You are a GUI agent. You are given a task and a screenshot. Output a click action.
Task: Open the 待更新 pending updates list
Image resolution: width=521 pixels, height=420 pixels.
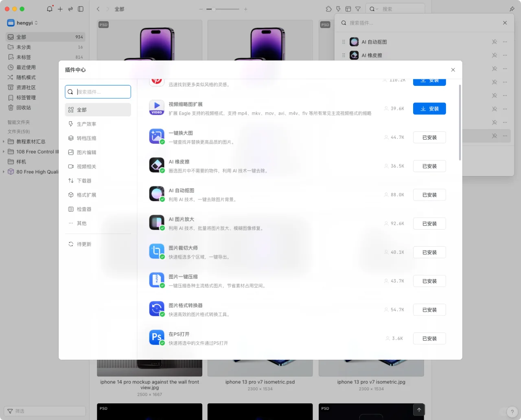[98, 244]
